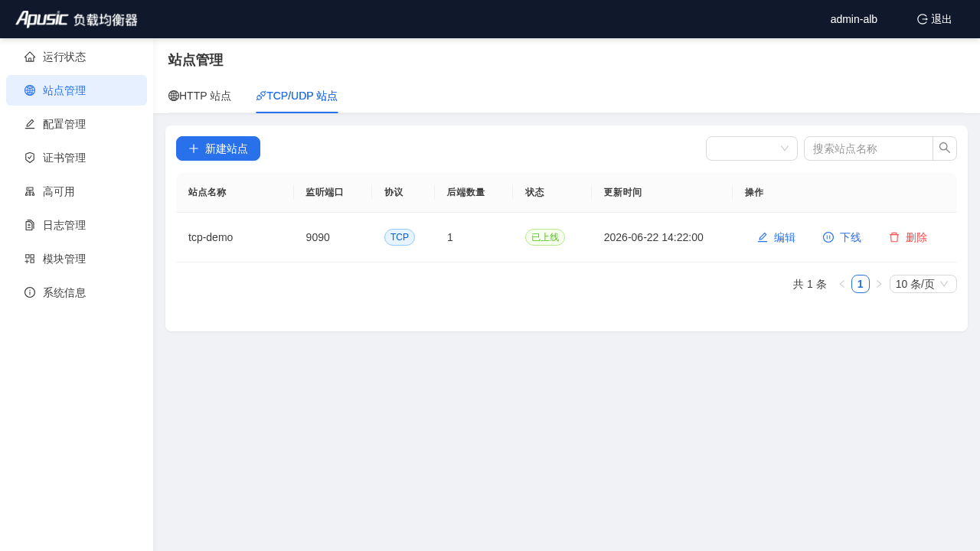The height and width of the screenshot is (551, 980).
Task: Click the TCP protocol tag
Action: point(400,237)
